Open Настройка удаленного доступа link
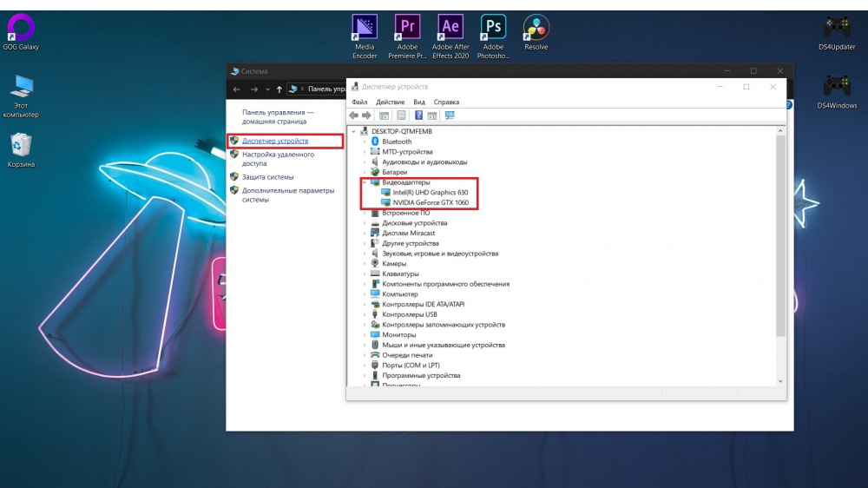 278,159
